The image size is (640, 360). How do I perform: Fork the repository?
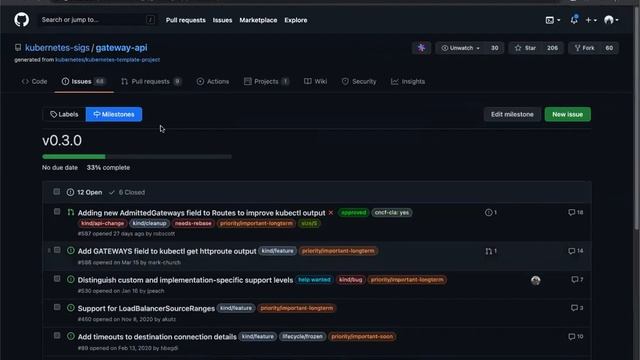[584, 48]
